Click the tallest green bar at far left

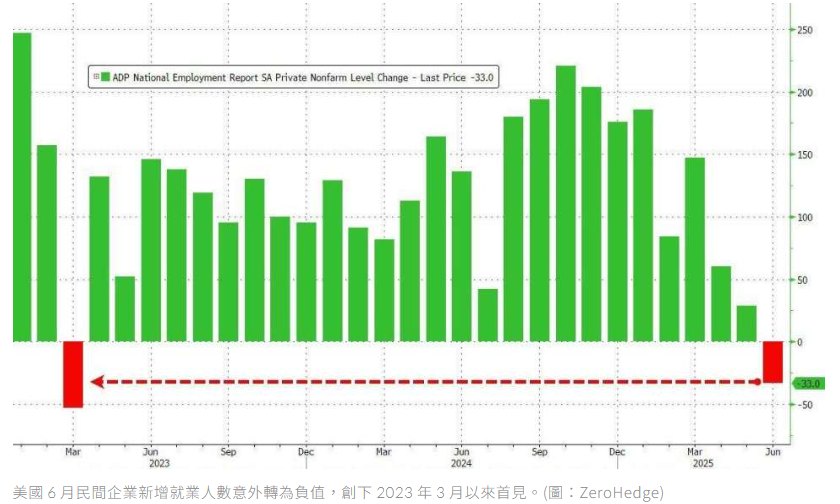click(x=22, y=186)
